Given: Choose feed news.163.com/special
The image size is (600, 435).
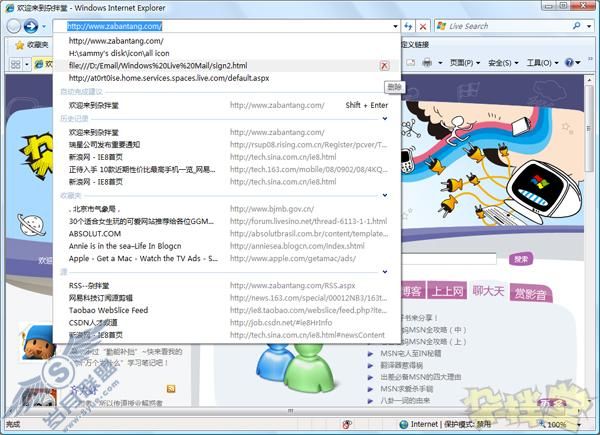Looking at the screenshot, I should pos(227,298).
